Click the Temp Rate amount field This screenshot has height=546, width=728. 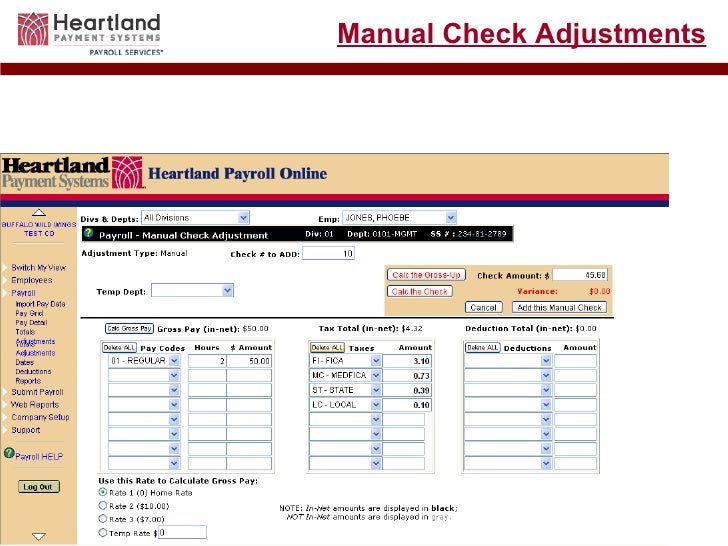(x=182, y=533)
